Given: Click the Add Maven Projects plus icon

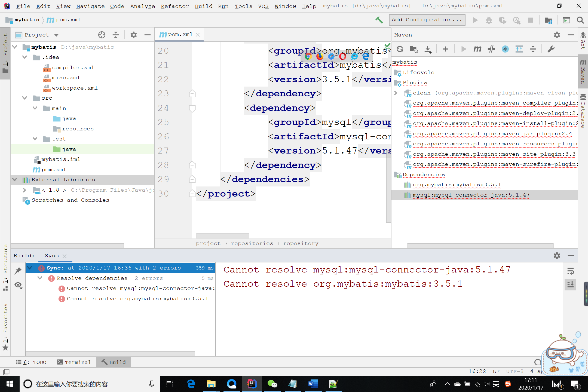Looking at the screenshot, I should [x=445, y=49].
